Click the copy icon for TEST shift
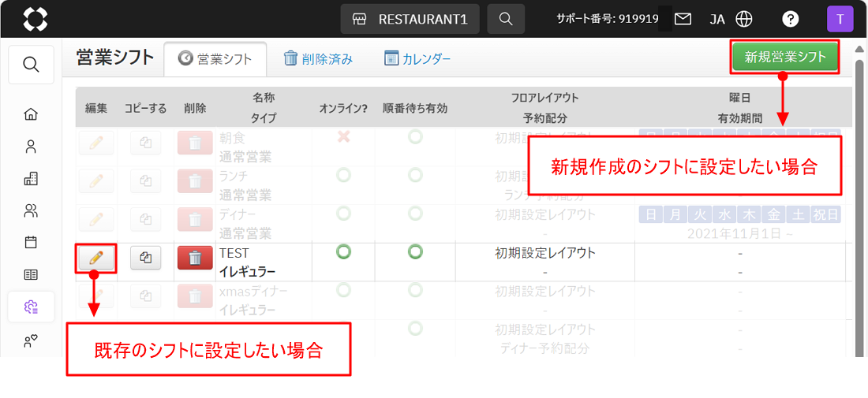868x398 pixels. pos(145,258)
